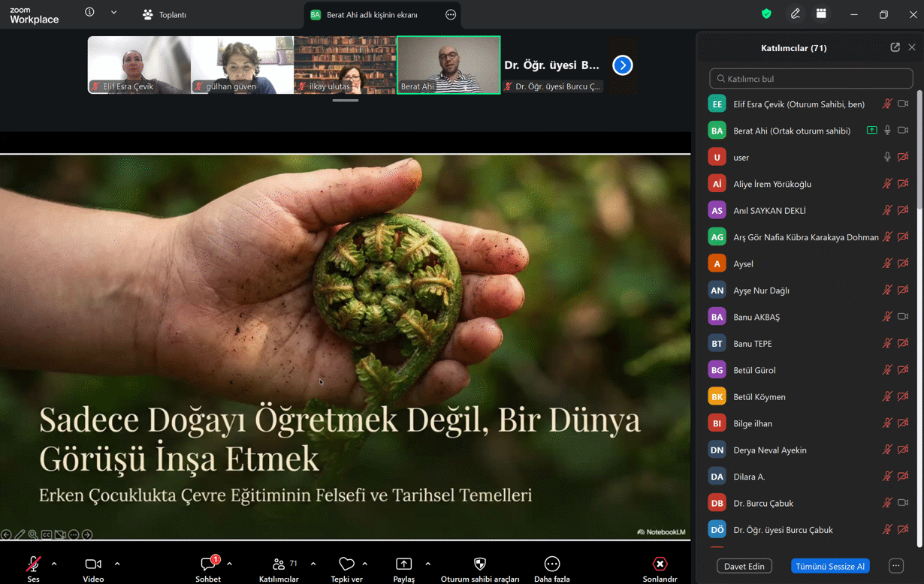Unmute microphone with Ses button
Image resolution: width=924 pixels, height=584 pixels.
click(33, 564)
